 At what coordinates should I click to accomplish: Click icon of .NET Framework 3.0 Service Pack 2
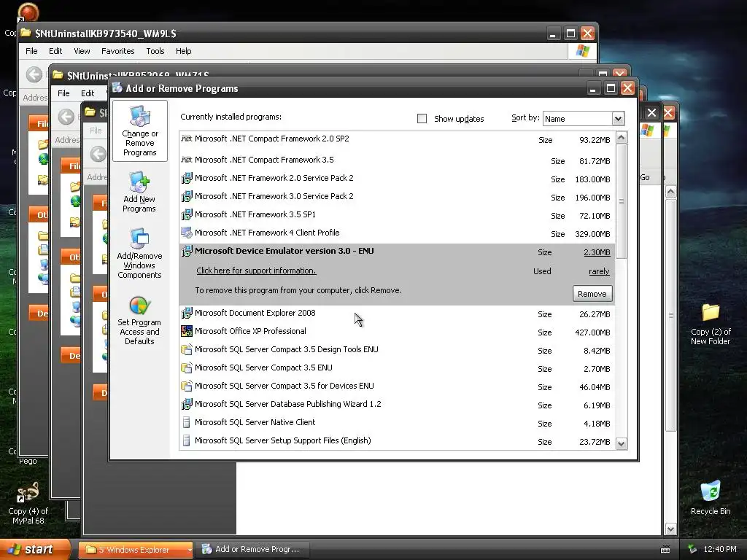tap(186, 196)
